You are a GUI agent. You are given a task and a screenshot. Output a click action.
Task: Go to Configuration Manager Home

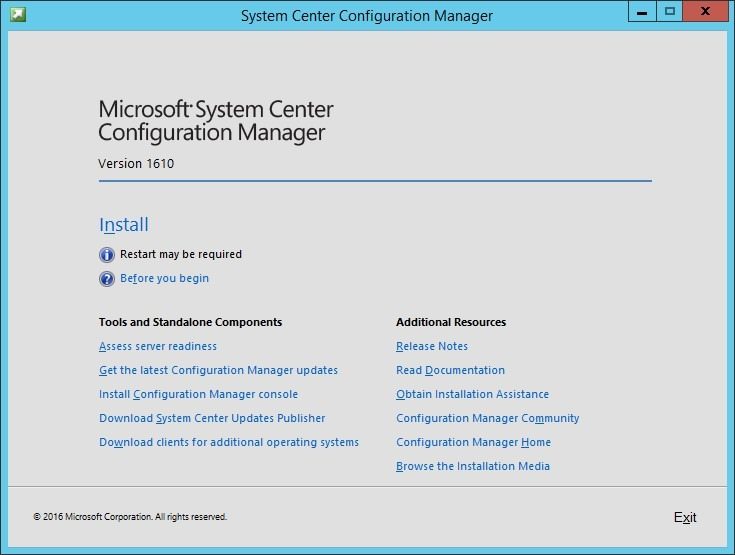(x=473, y=442)
